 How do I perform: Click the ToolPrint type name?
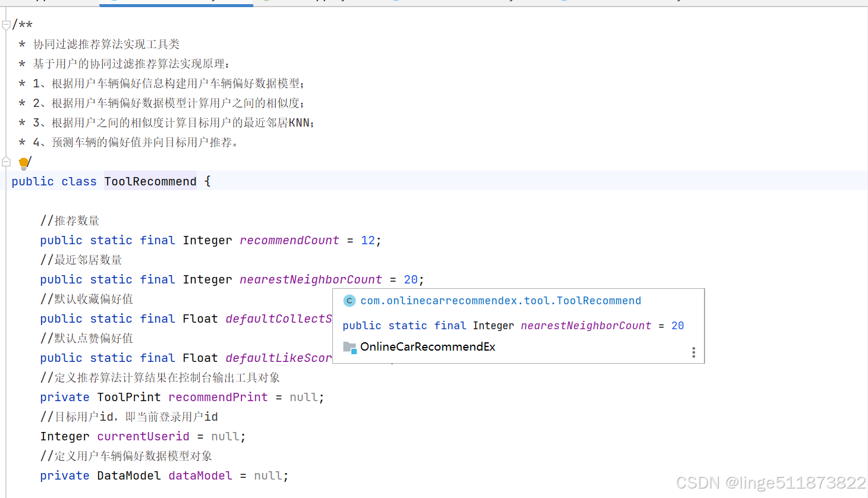click(x=129, y=397)
